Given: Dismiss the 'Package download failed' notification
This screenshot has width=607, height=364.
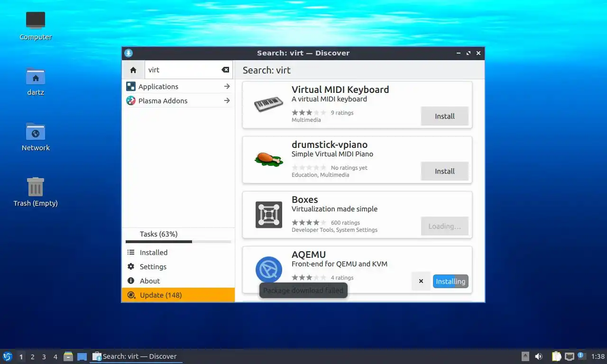Looking at the screenshot, I should 303,291.
